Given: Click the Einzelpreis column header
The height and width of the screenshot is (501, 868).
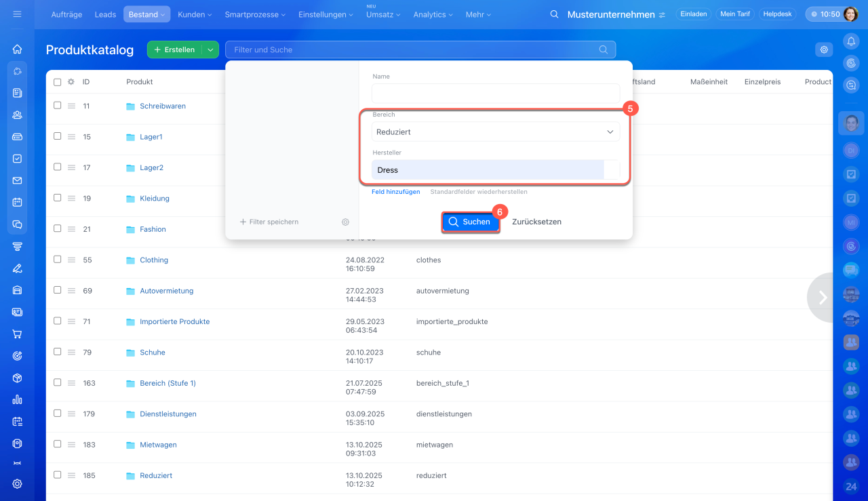Looking at the screenshot, I should [762, 82].
